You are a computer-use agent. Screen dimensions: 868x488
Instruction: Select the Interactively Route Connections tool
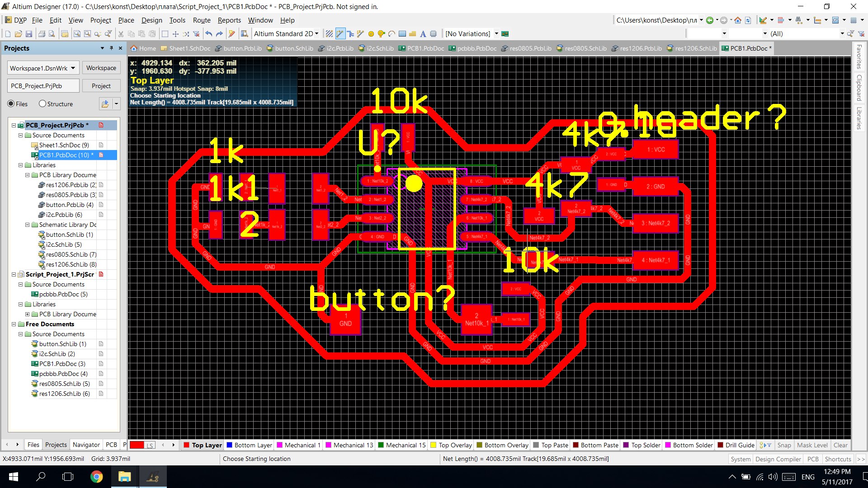pyautogui.click(x=340, y=34)
